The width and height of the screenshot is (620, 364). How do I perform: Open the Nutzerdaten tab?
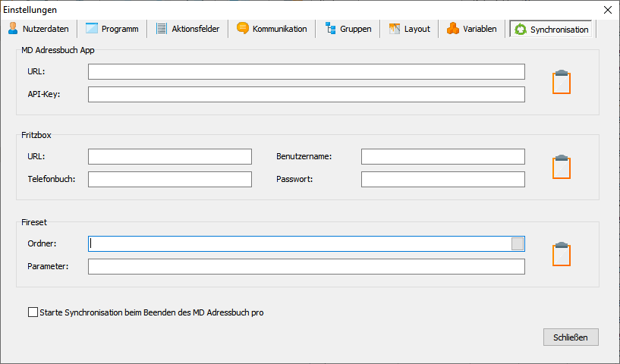pyautogui.click(x=39, y=30)
